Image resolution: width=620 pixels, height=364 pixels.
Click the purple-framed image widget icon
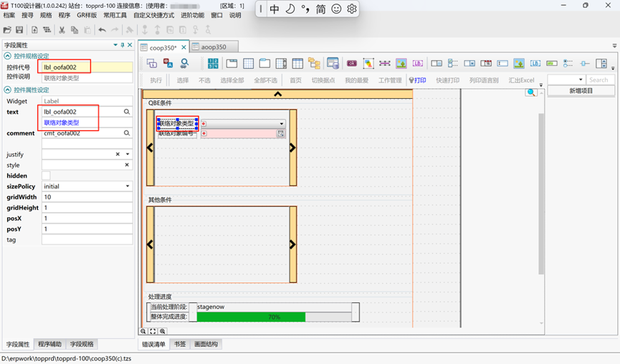(x=401, y=63)
